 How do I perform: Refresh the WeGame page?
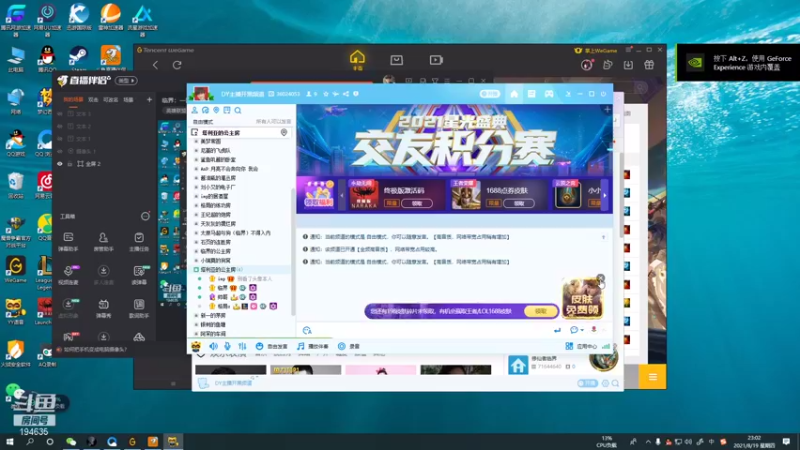point(177,65)
